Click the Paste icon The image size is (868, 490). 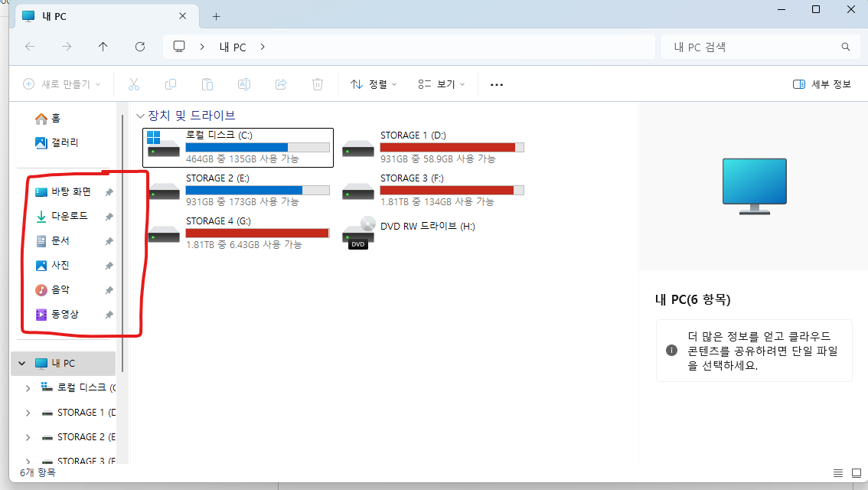(207, 84)
